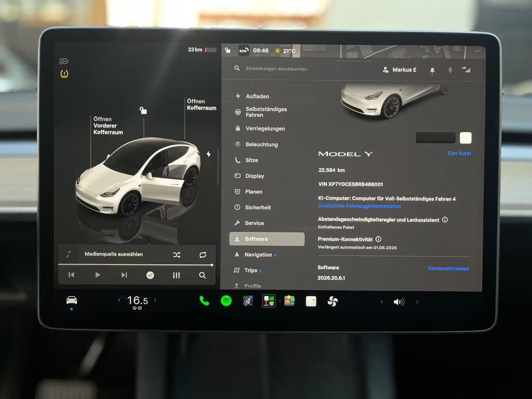This screenshot has height=399, width=532.
Task: Tap the SOS airbag status icon
Action: pos(244,50)
